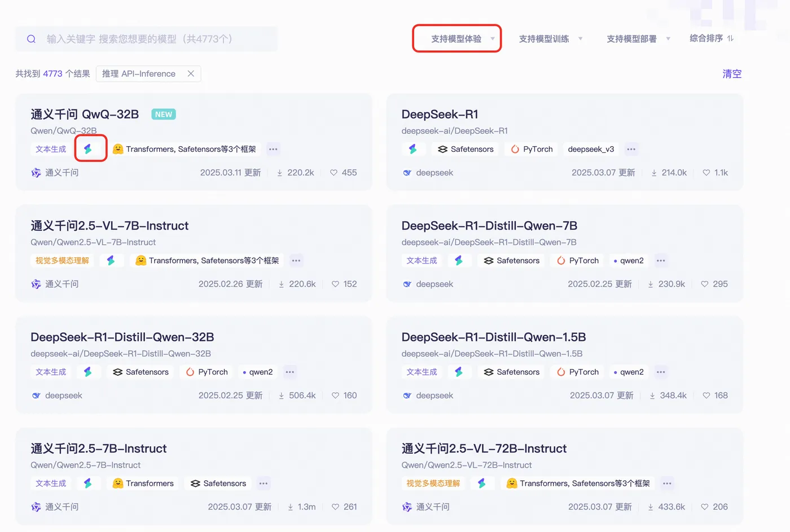Image resolution: width=790 pixels, height=532 pixels.
Task: Select 视觉多模态理解 tag on VL-7B-Instruct card
Action: click(x=62, y=261)
